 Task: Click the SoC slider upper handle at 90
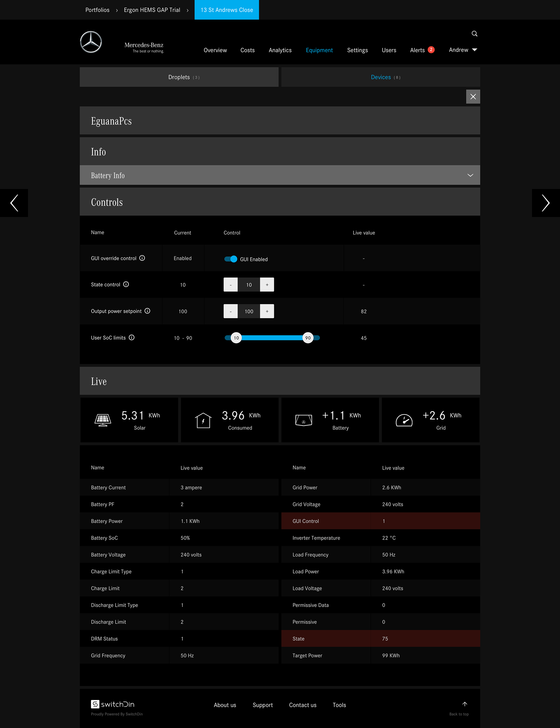308,338
